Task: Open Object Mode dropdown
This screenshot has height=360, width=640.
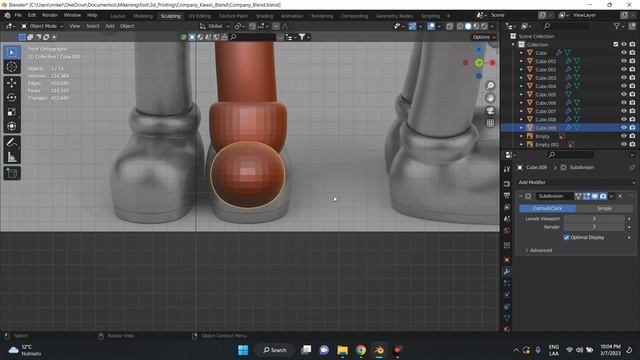Action: 42,26
